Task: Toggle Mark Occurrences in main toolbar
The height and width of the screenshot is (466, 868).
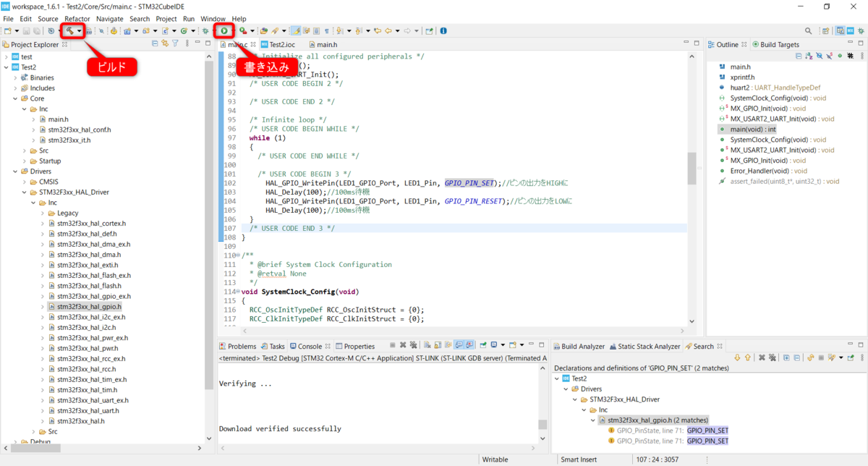Action: [297, 30]
